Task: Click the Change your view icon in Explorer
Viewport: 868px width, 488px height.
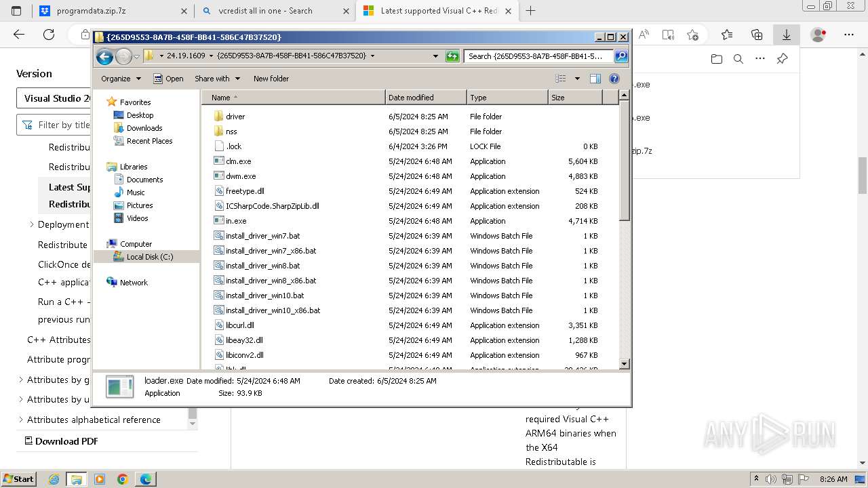Action: coord(561,79)
